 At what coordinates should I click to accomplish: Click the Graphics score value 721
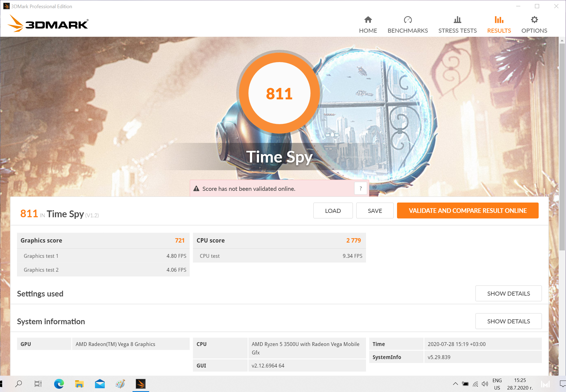point(180,240)
